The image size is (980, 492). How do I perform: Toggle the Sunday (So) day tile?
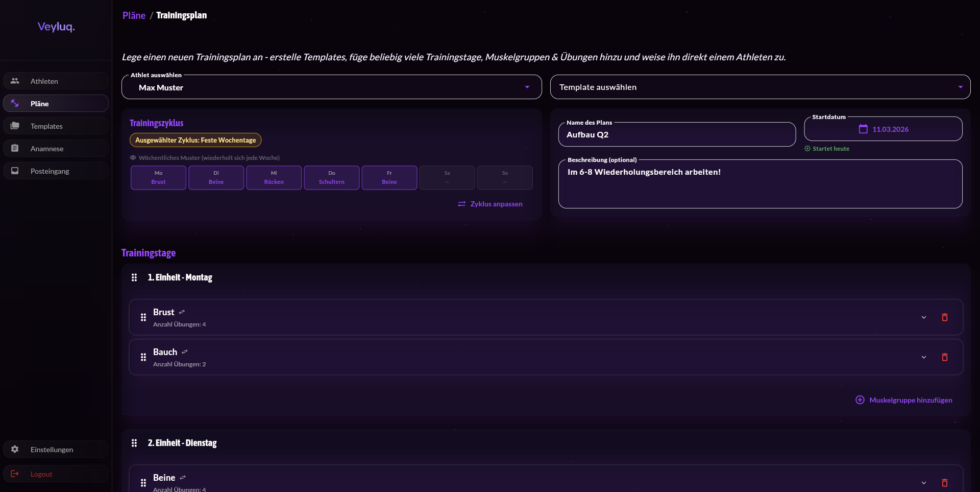[505, 177]
